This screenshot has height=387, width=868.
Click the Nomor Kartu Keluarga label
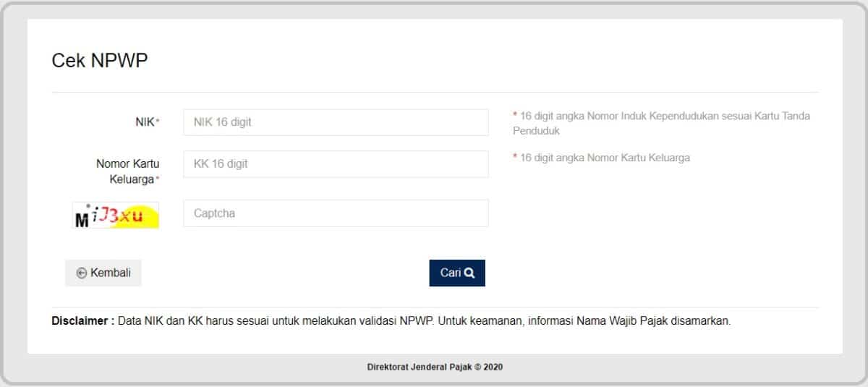click(x=128, y=171)
